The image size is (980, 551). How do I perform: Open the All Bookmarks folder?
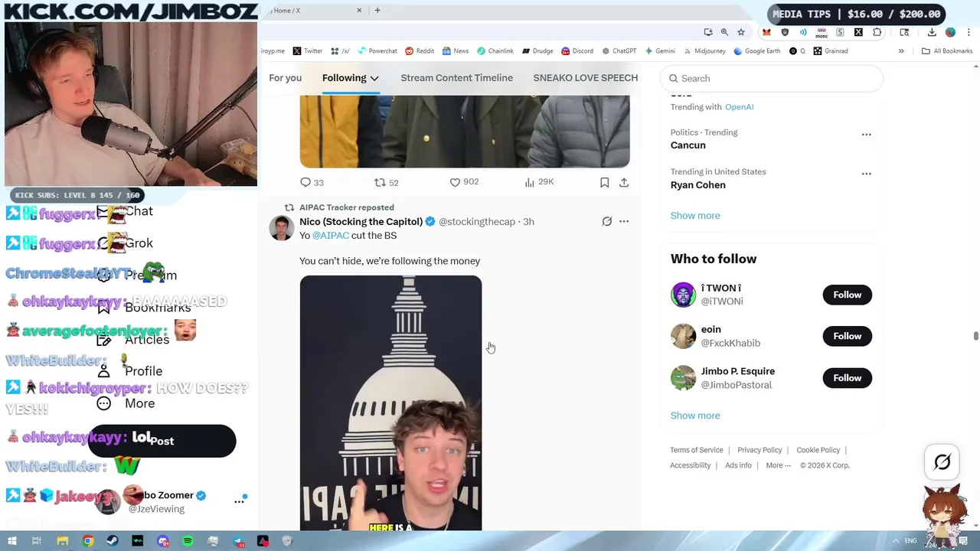(x=947, y=51)
